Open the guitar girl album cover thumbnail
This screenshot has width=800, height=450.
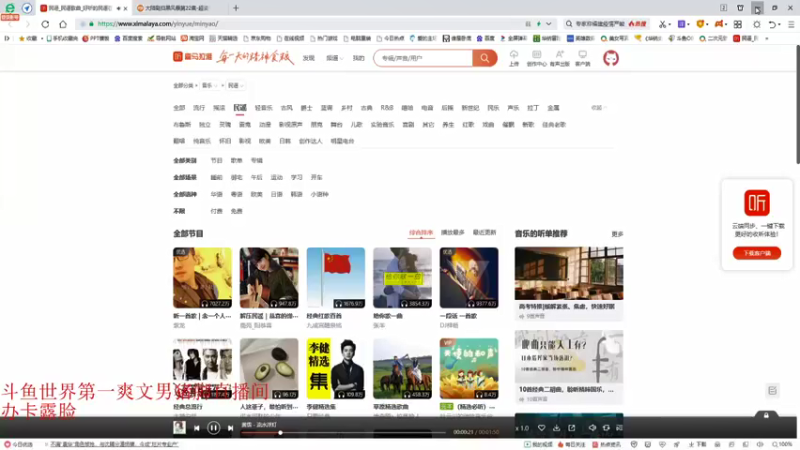[x=269, y=278]
